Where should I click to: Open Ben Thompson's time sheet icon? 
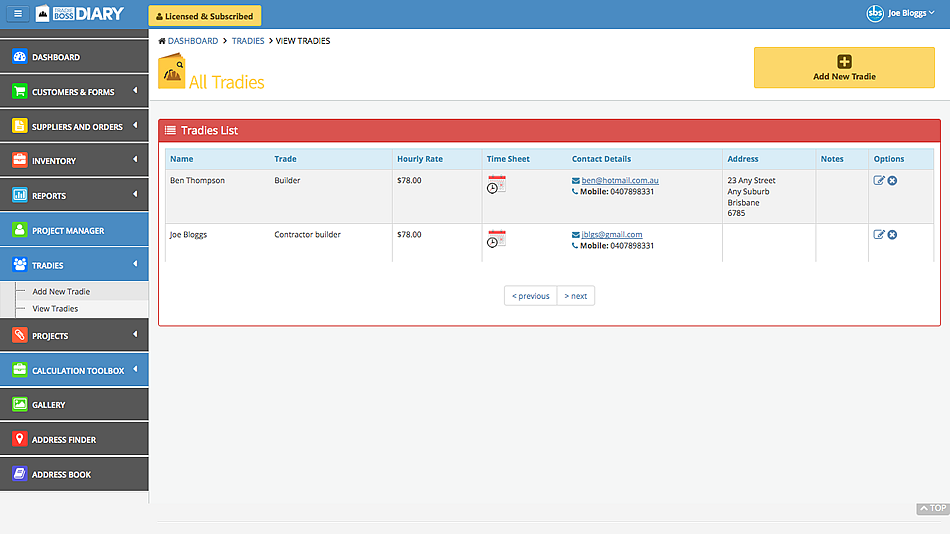pos(496,184)
